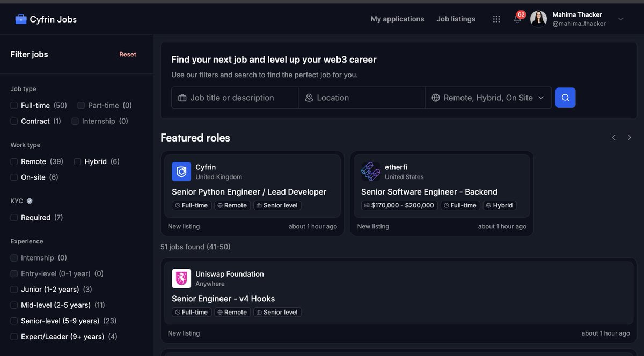
Task: Tick the Internship experience checkbox
Action: pos(14,258)
